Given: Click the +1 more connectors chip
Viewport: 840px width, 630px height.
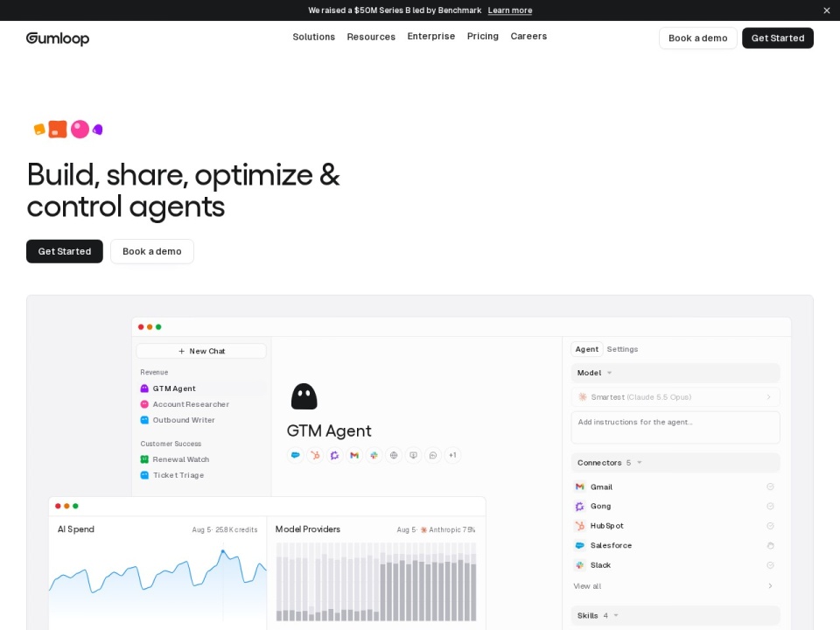Looking at the screenshot, I should (x=452, y=455).
